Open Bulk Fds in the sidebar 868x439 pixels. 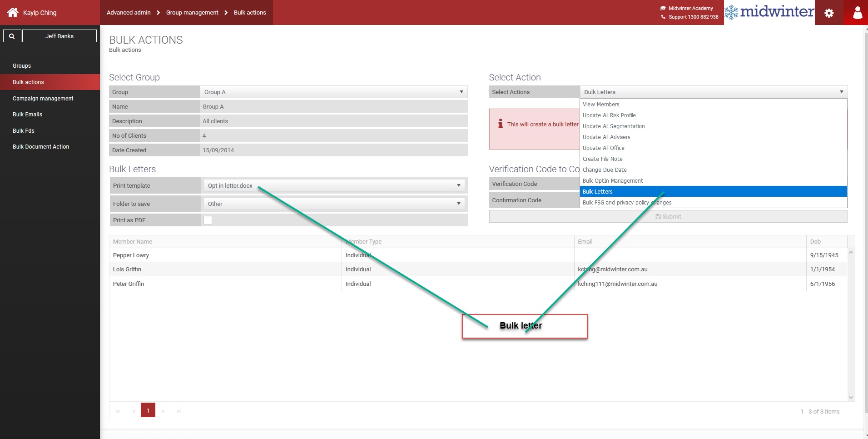point(24,131)
